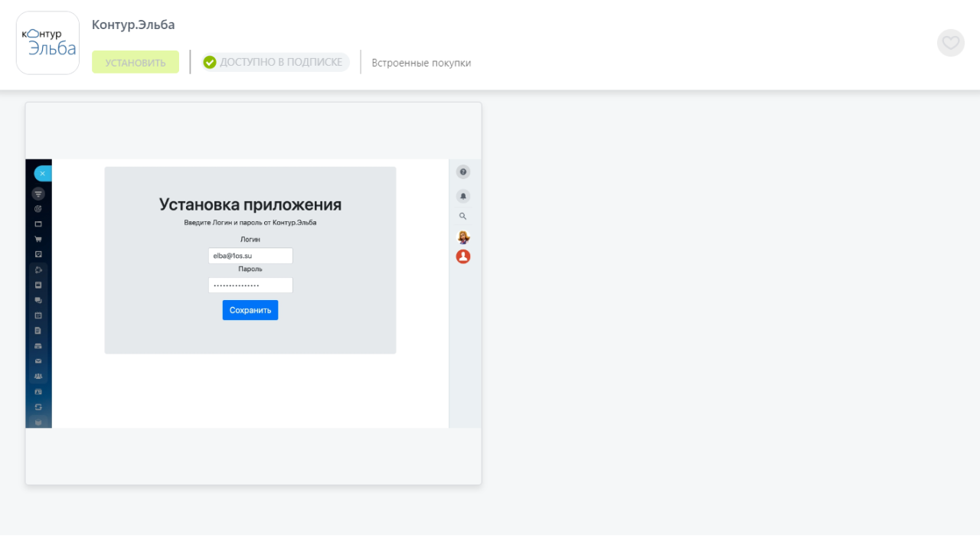Click the Контур Эльба app logo
The width and height of the screenshot is (980, 558).
coord(47,43)
